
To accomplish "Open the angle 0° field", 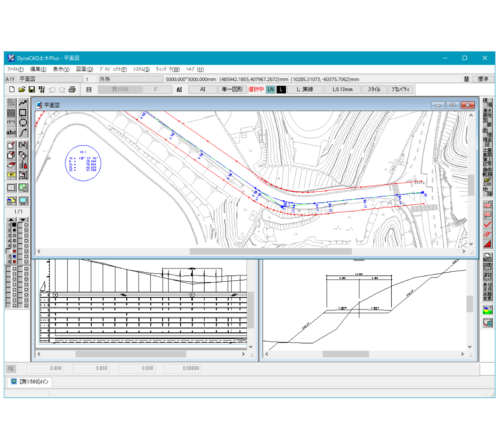I will (x=157, y=89).
